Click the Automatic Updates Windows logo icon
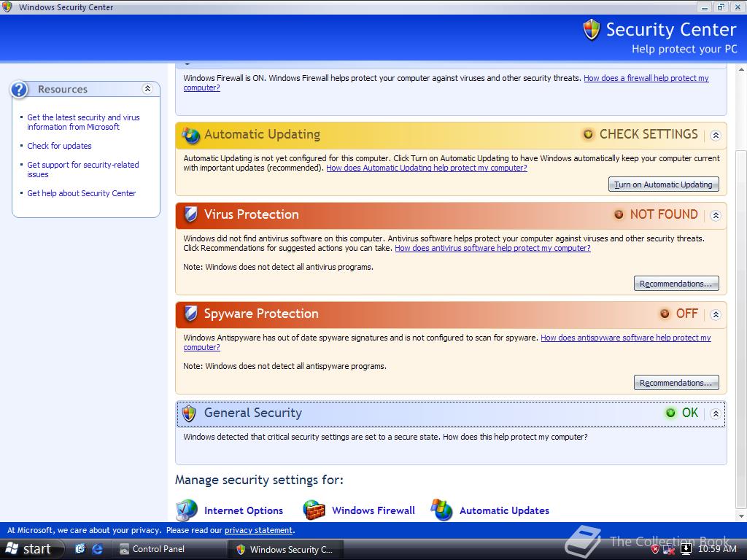The image size is (747, 560). [441, 510]
